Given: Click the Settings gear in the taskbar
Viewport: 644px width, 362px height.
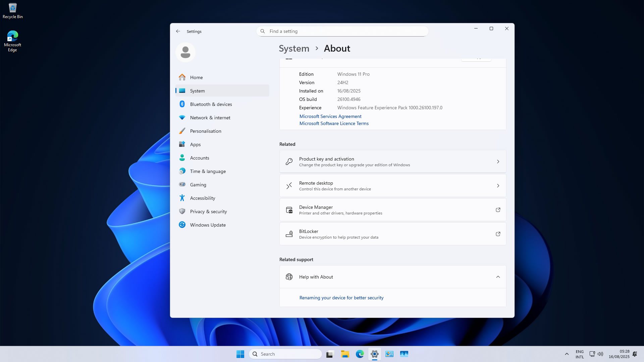Looking at the screenshot, I should click(x=375, y=354).
